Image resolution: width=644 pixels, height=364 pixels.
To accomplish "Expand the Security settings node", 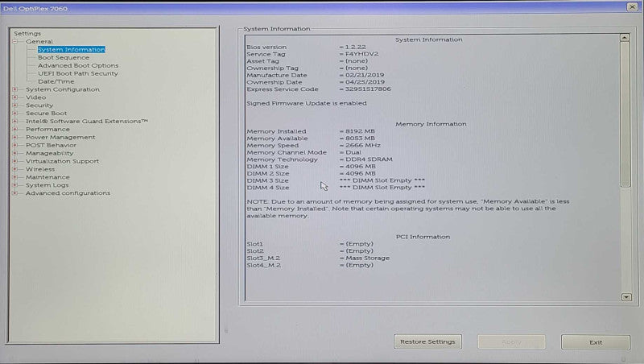I will coord(15,105).
